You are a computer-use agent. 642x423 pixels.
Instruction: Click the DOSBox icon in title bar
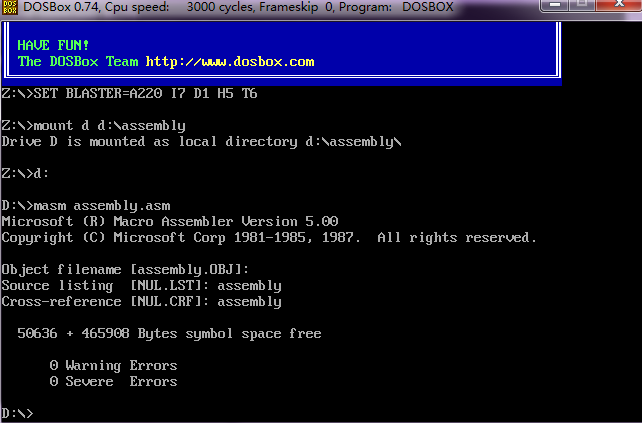tap(9, 7)
